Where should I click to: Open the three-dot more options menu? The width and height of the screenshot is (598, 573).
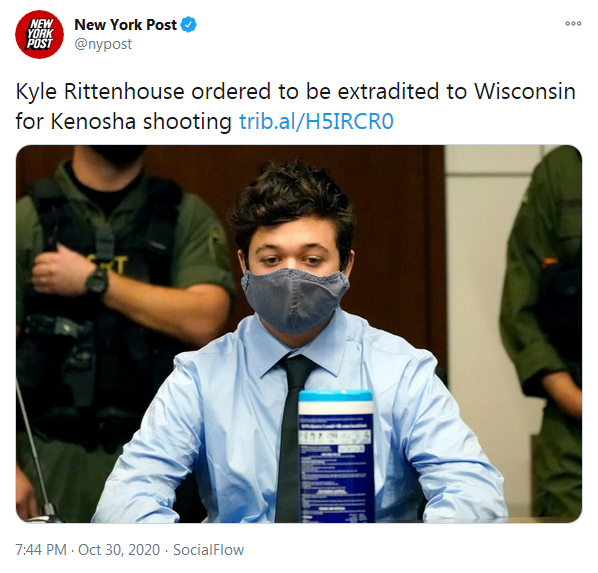573,24
